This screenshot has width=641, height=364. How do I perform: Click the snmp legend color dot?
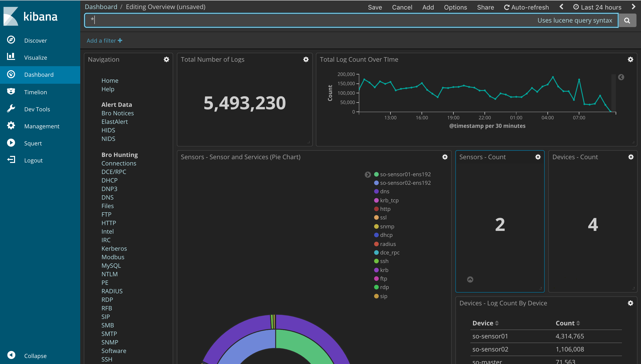pyautogui.click(x=376, y=226)
